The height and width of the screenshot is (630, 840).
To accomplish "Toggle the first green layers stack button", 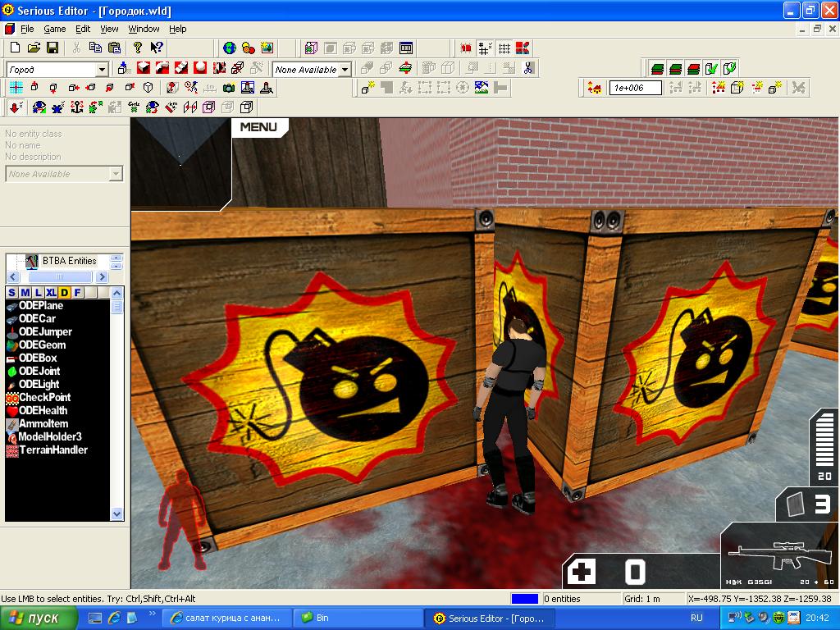I will pos(658,68).
